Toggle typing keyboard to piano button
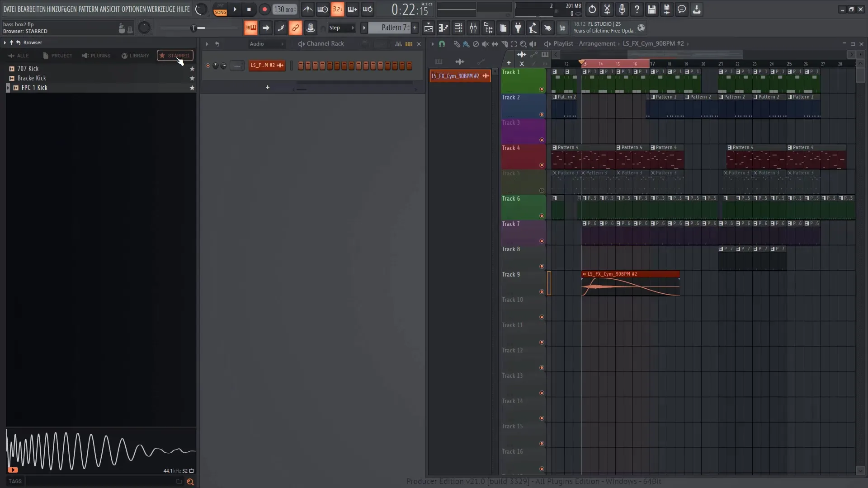868x488 pixels. click(250, 28)
